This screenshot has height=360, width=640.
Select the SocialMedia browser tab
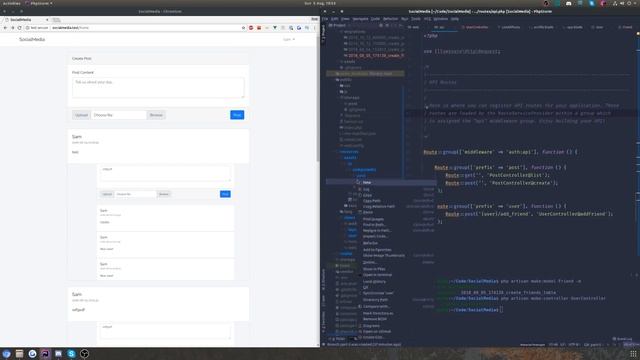point(26,20)
